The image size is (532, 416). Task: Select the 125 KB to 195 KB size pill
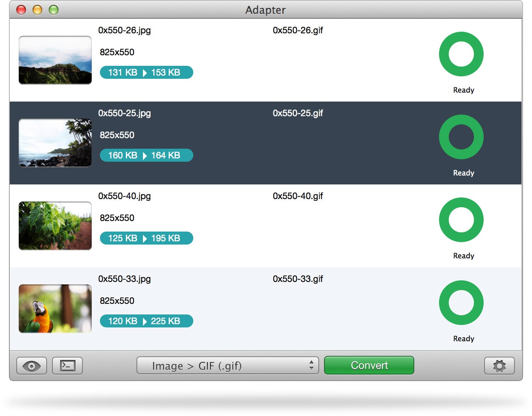click(x=146, y=238)
